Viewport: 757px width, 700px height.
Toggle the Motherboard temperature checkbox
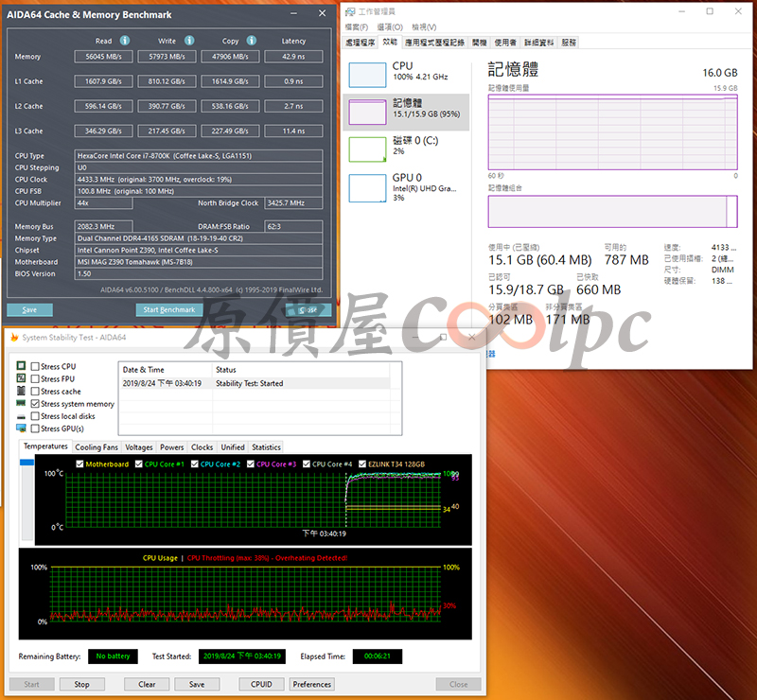[79, 464]
